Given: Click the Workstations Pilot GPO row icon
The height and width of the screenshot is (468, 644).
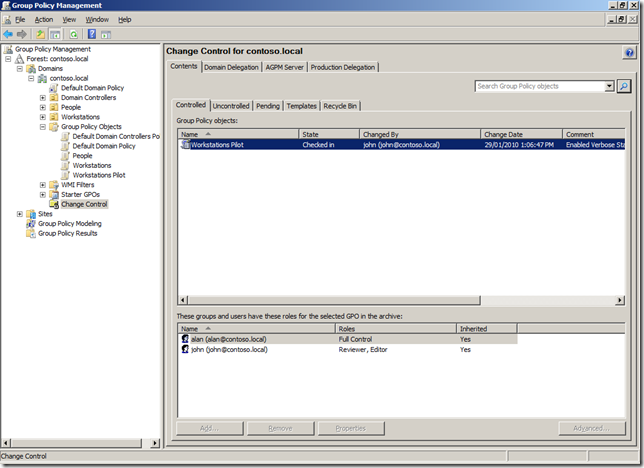Looking at the screenshot, I should [x=185, y=145].
